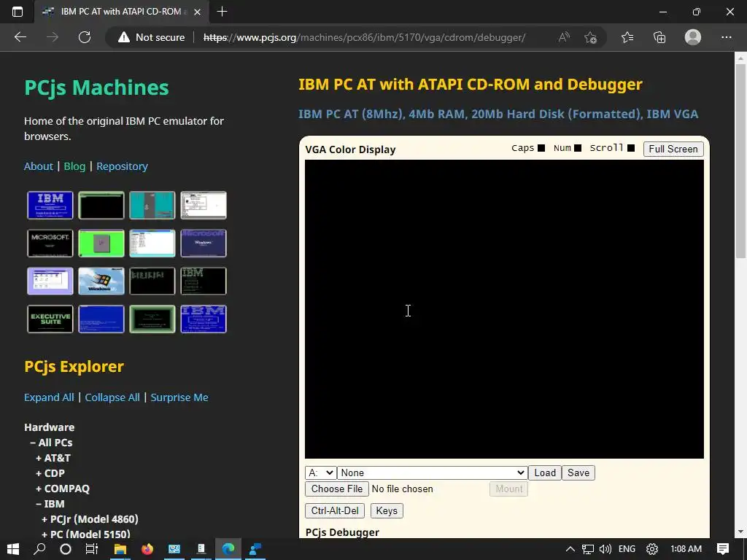Screen dimensions: 747x560
Task: Click the Choose File button
Action: pos(337,489)
